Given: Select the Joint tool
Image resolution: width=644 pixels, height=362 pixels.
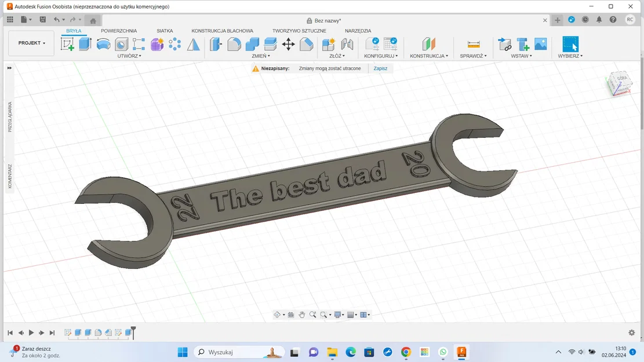Looking at the screenshot, I should (347, 45).
